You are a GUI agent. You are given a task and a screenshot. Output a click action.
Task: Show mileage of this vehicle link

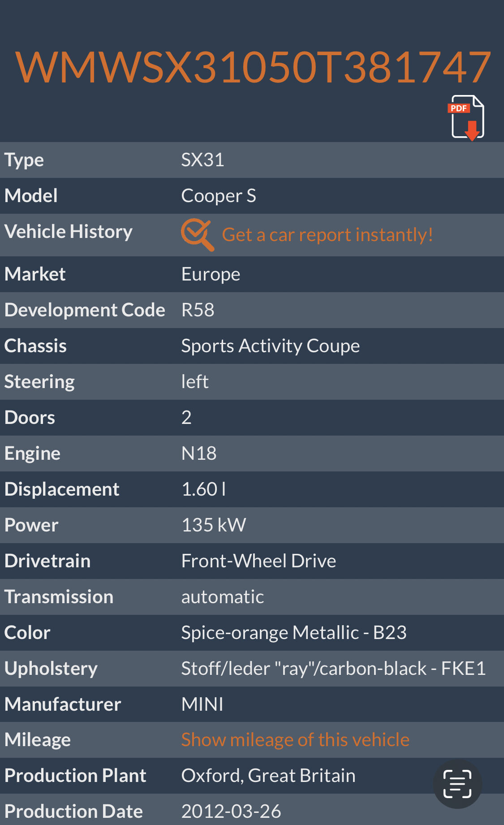coord(295,740)
